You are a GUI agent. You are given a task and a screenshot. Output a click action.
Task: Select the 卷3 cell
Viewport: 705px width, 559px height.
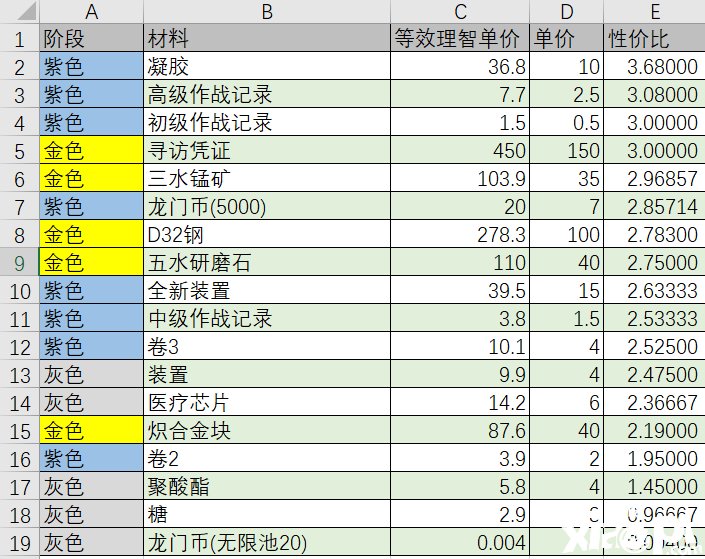click(267, 346)
